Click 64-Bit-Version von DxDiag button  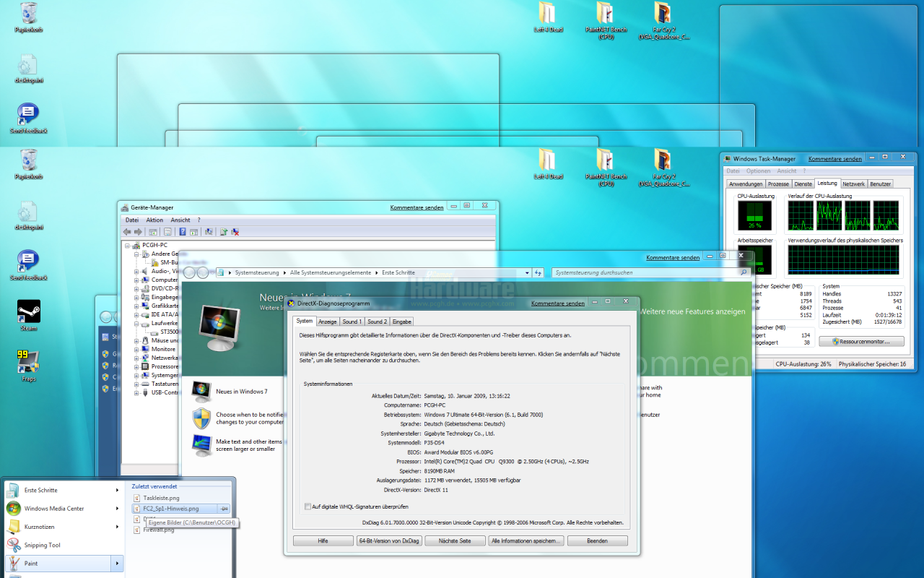pos(388,540)
